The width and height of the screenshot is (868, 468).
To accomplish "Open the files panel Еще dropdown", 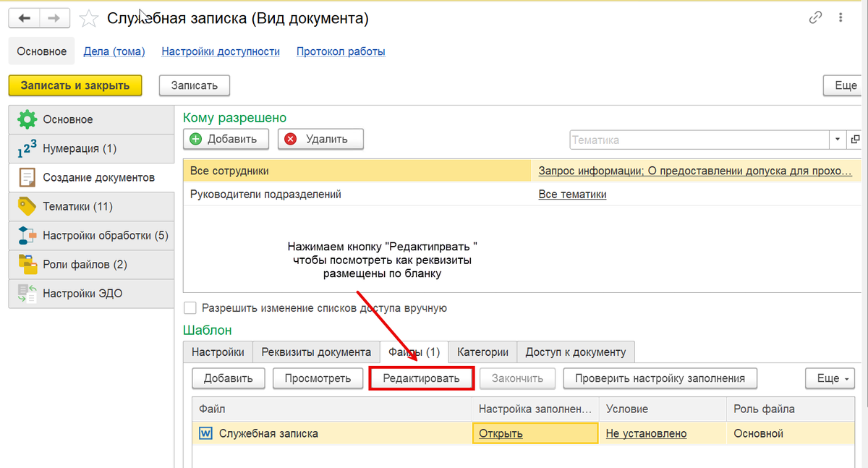I will (830, 378).
